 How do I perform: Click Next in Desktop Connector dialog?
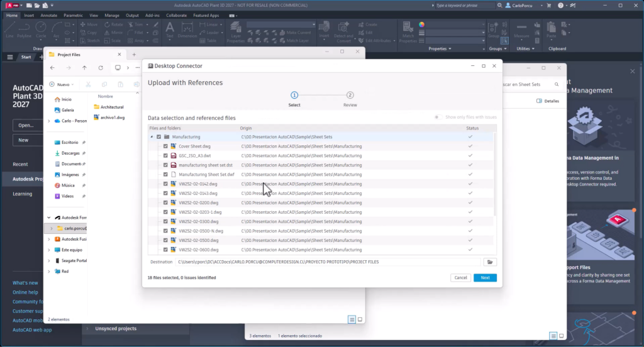[x=485, y=278]
